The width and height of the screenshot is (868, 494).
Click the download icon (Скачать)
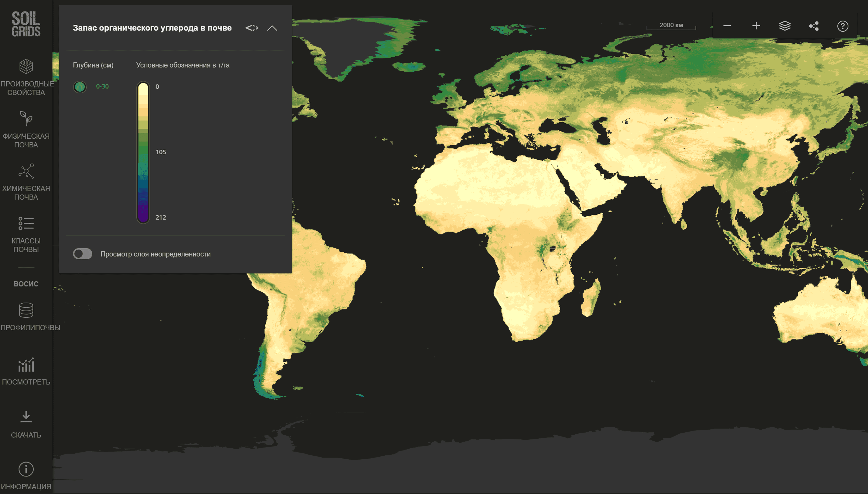[26, 417]
